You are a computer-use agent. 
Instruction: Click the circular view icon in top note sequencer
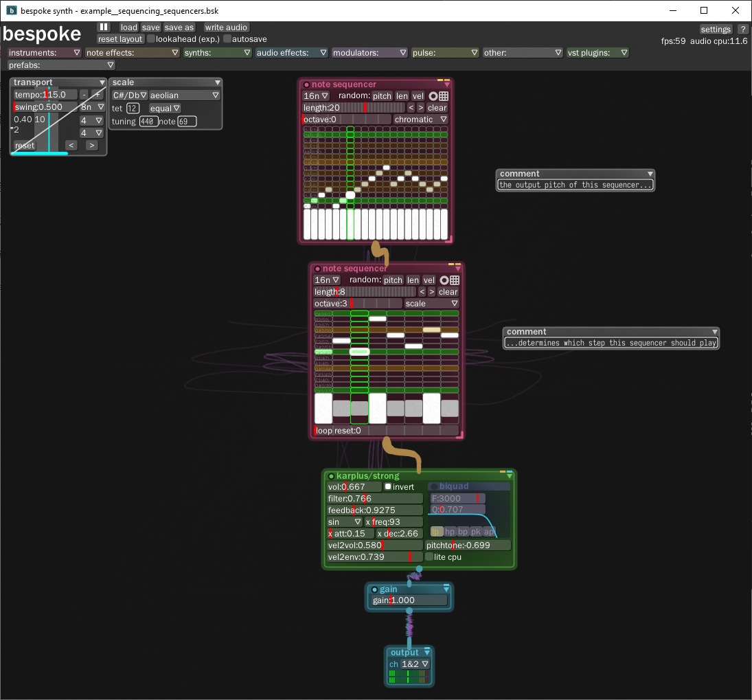(433, 96)
